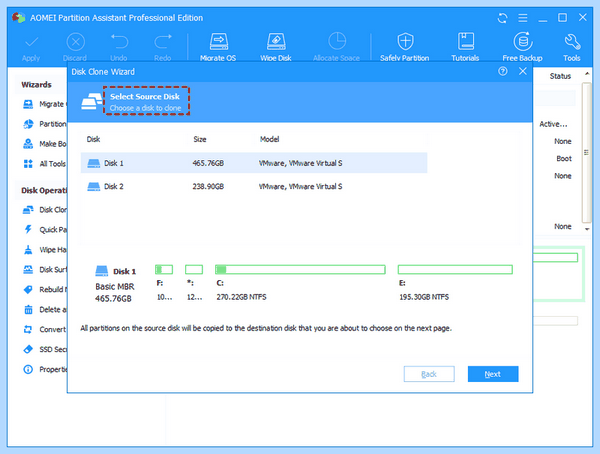Click the Active status entry
Viewport: 600px width, 454px height.
pos(553,124)
